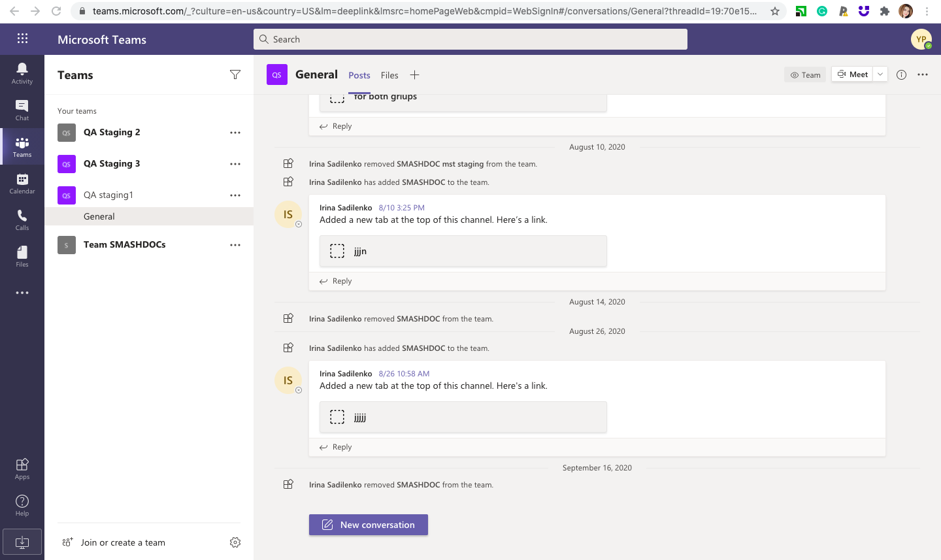Open the Files section in sidebar

click(x=22, y=256)
